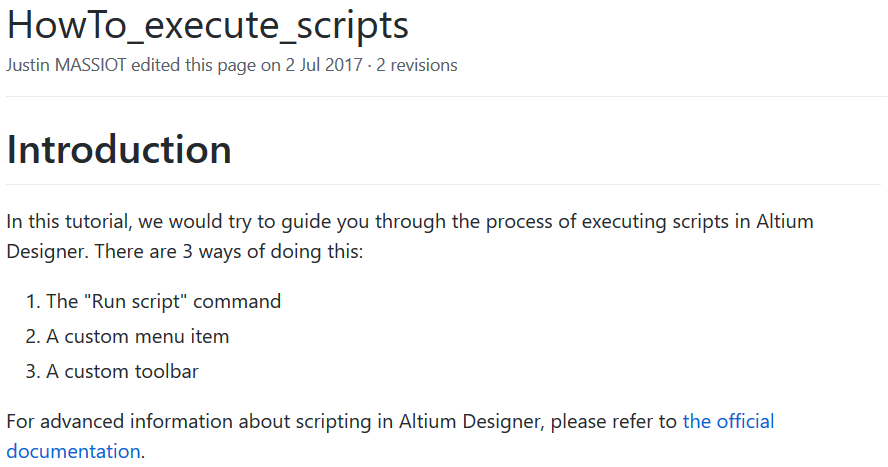The image size is (888, 467).
Task: Click 'In this tutorial' paragraph start
Action: [x=69, y=221]
